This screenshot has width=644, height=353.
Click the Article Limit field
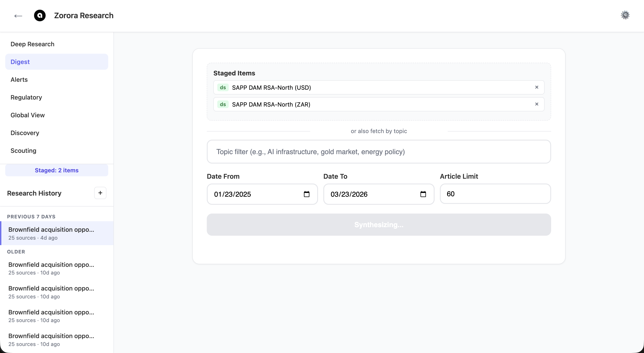point(495,194)
